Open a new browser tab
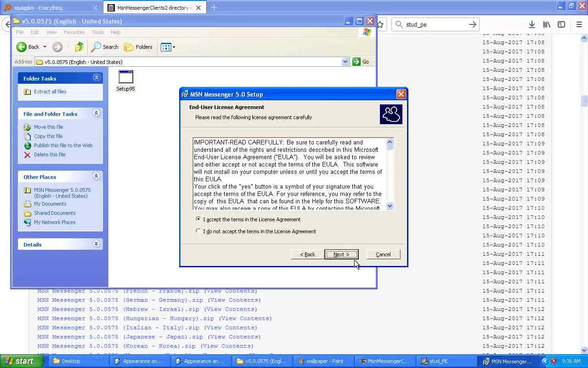The width and height of the screenshot is (588, 368). point(214,8)
